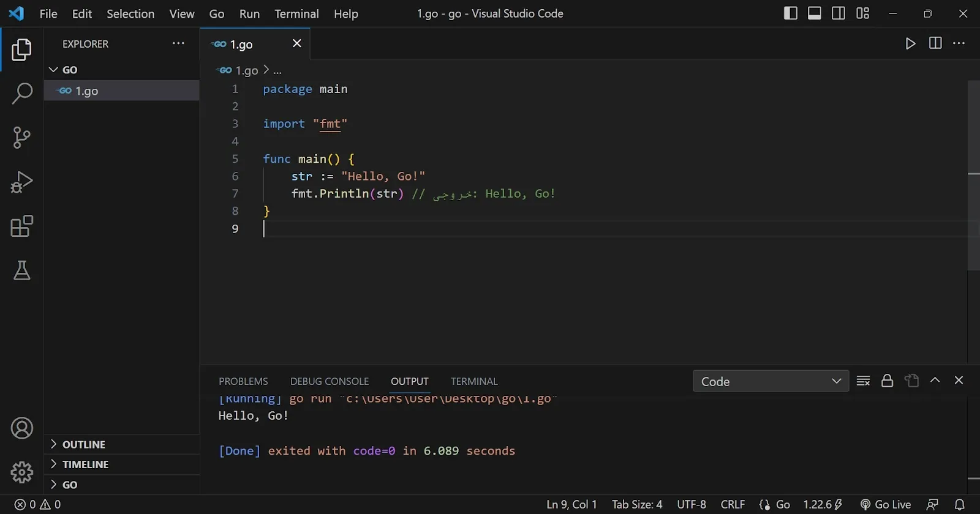
Task: Click the Go Live status bar button
Action: pos(886,504)
